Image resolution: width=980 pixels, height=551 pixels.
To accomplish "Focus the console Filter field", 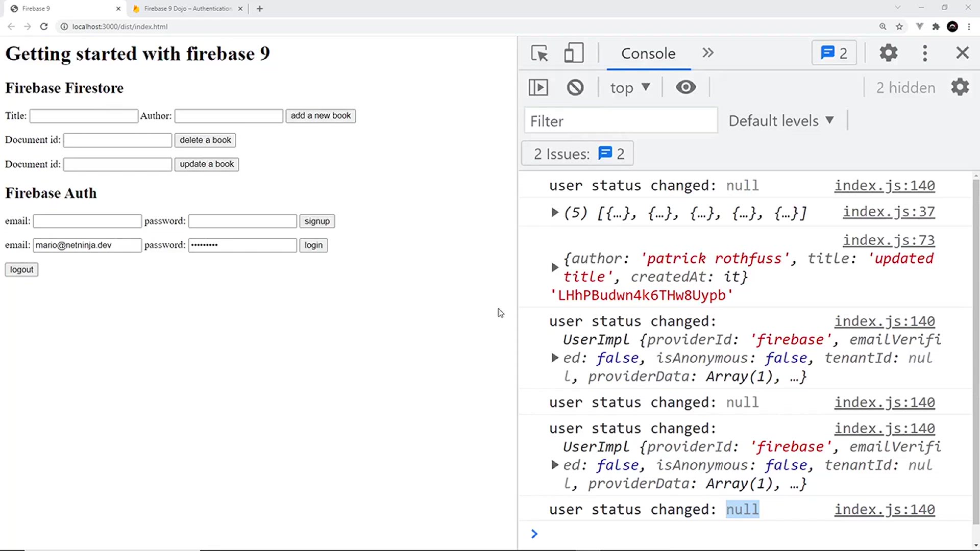I will click(x=621, y=121).
